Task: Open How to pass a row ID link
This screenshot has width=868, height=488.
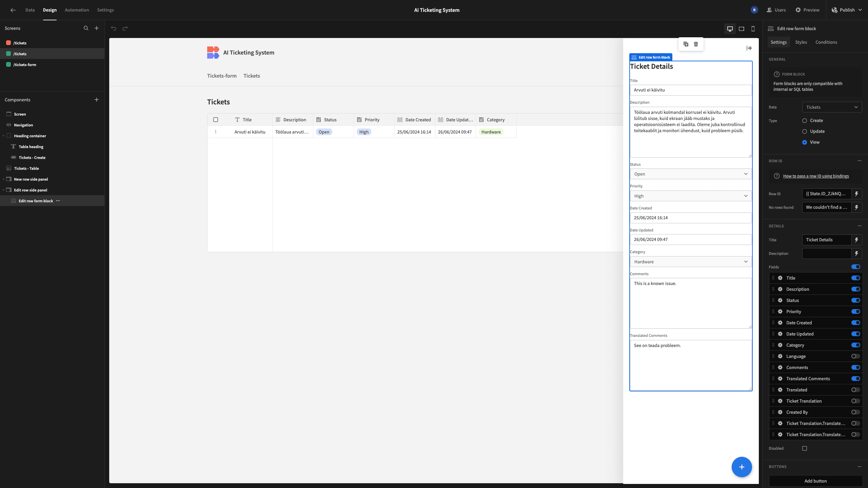Action: (816, 176)
